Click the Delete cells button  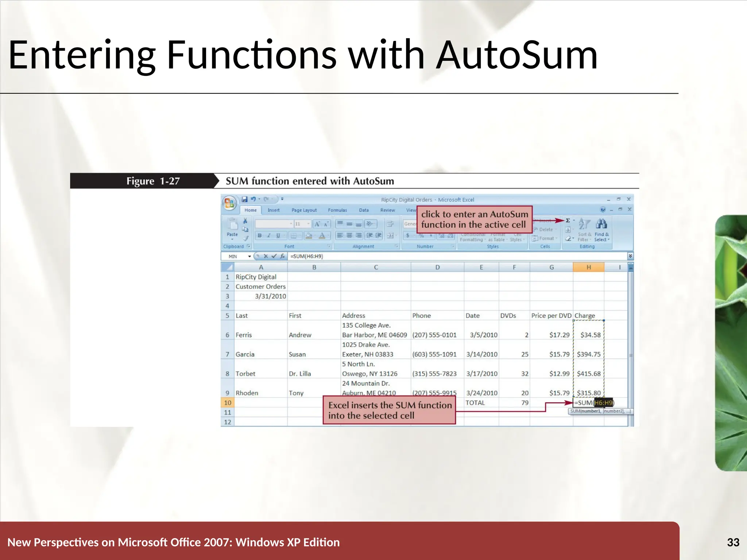coord(544,229)
